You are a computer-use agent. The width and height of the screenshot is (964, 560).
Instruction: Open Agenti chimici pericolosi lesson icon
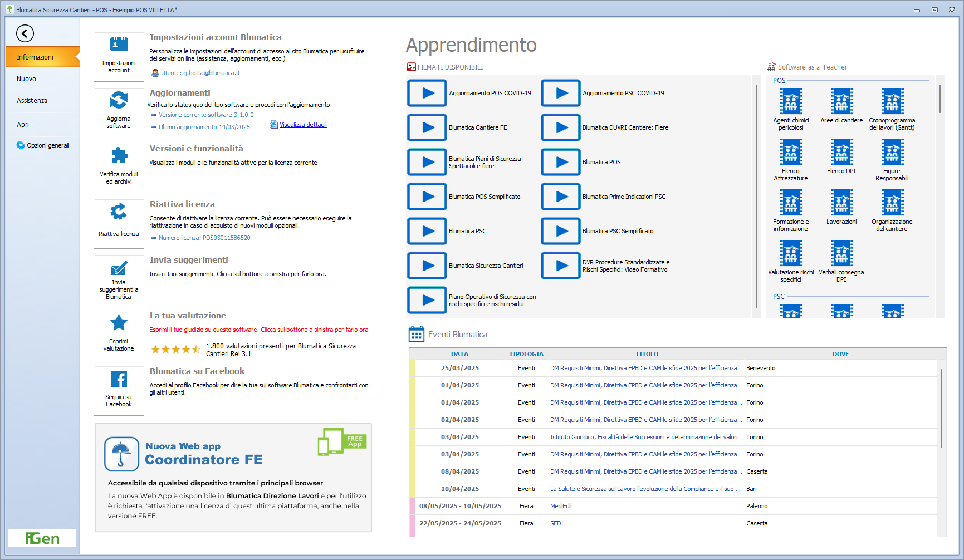791,101
